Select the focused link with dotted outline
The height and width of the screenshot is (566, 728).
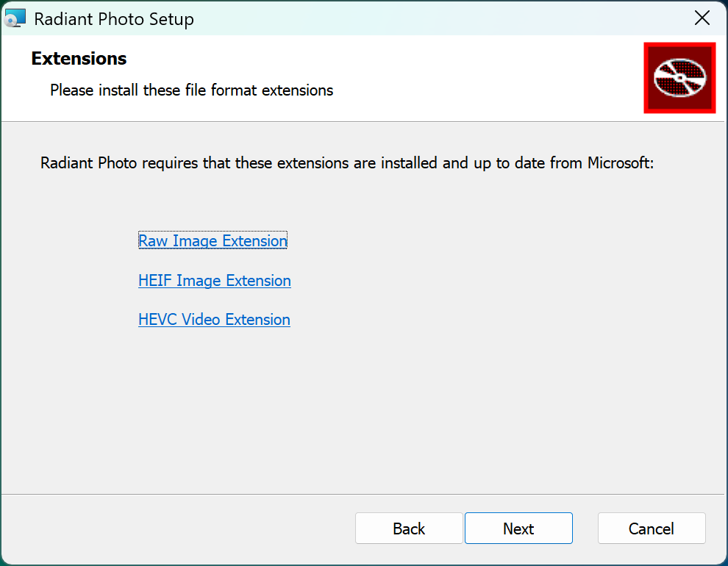click(213, 240)
